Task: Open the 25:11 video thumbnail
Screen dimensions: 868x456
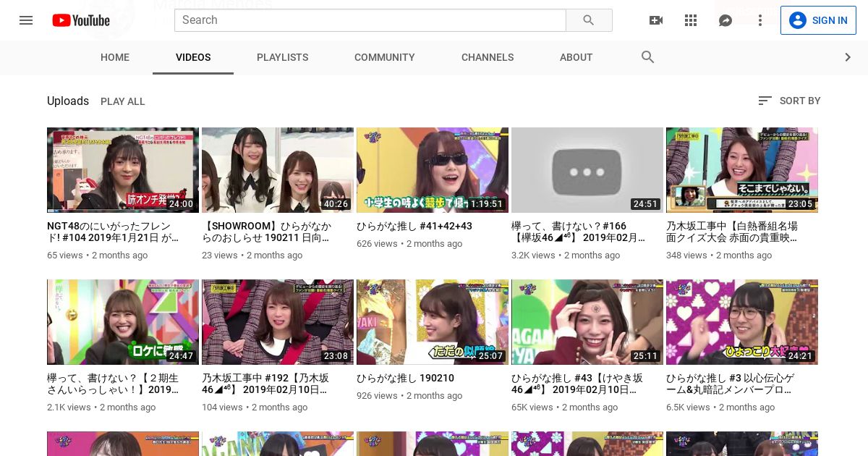Action: [x=587, y=322]
